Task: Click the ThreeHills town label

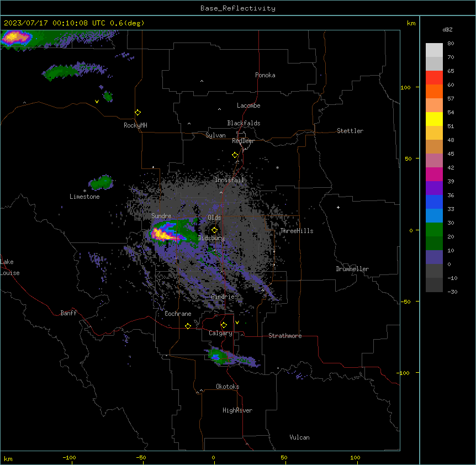Action: (297, 231)
